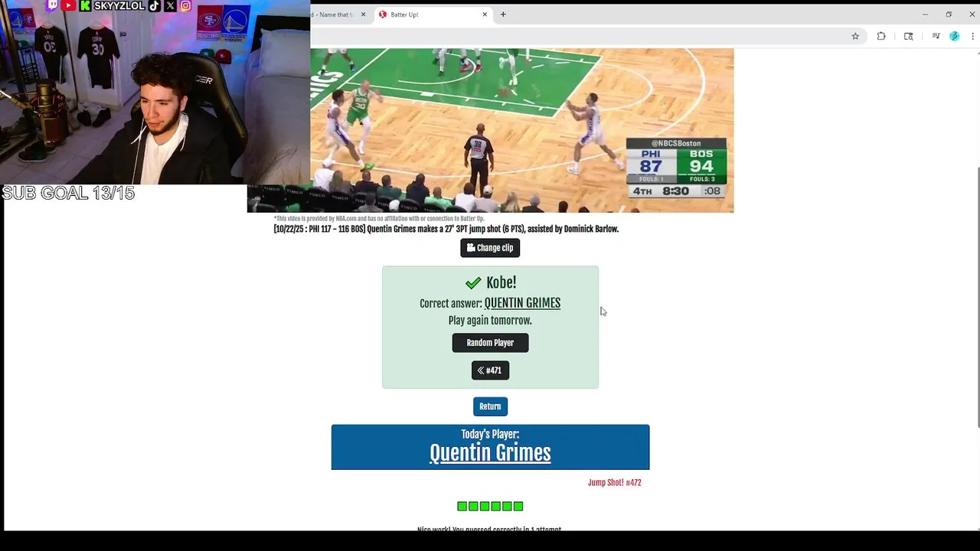This screenshot has width=980, height=551.
Task: Open the Today's Player Quentin Grimes link
Action: pyautogui.click(x=490, y=453)
